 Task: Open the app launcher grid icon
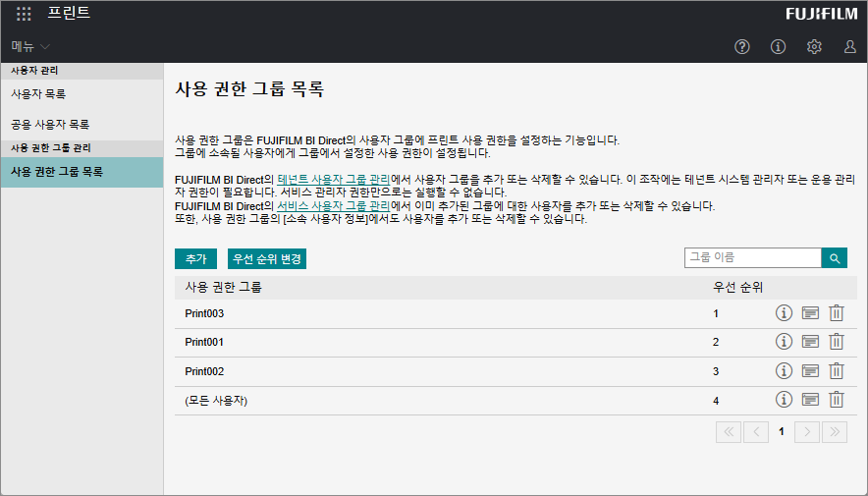(24, 14)
